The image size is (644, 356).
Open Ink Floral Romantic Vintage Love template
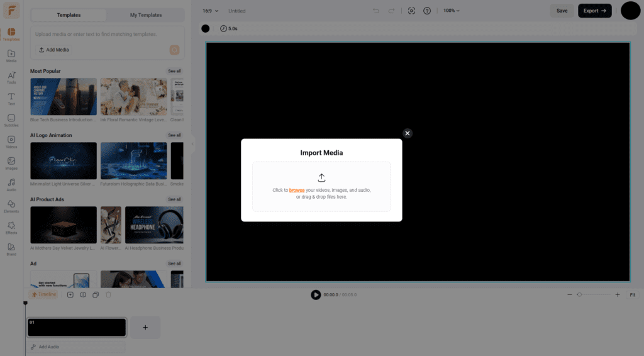pos(134,97)
